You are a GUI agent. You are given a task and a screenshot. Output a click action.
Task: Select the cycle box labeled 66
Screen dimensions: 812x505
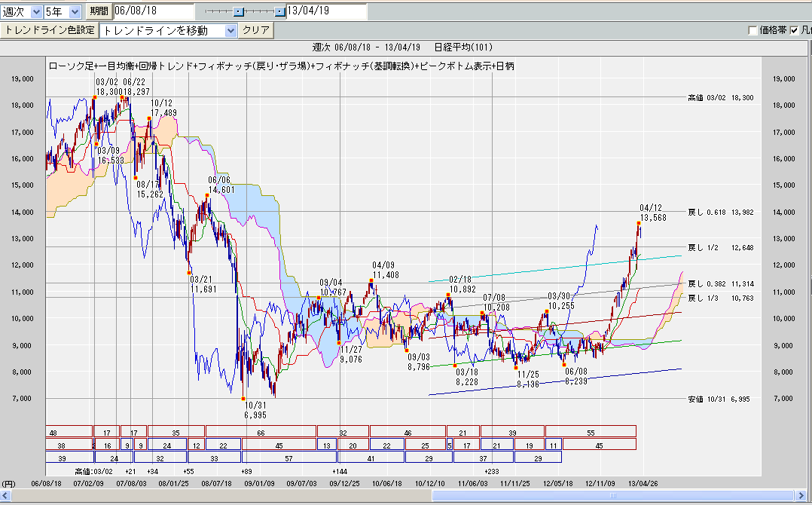tap(261, 431)
